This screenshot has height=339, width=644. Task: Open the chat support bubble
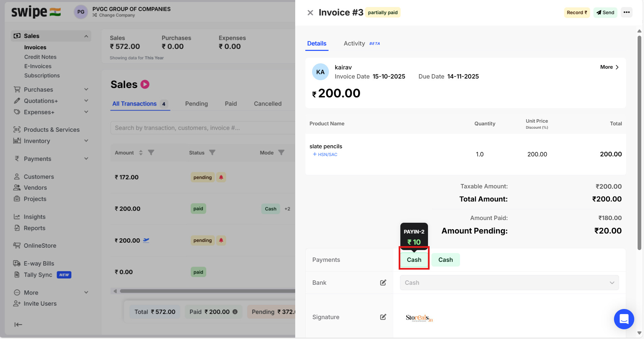(624, 319)
